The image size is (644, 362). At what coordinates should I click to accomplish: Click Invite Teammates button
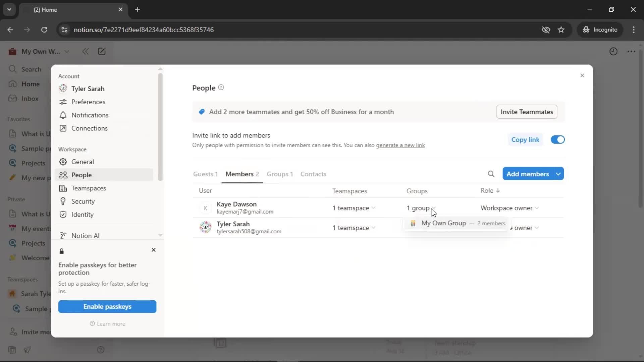click(x=527, y=112)
